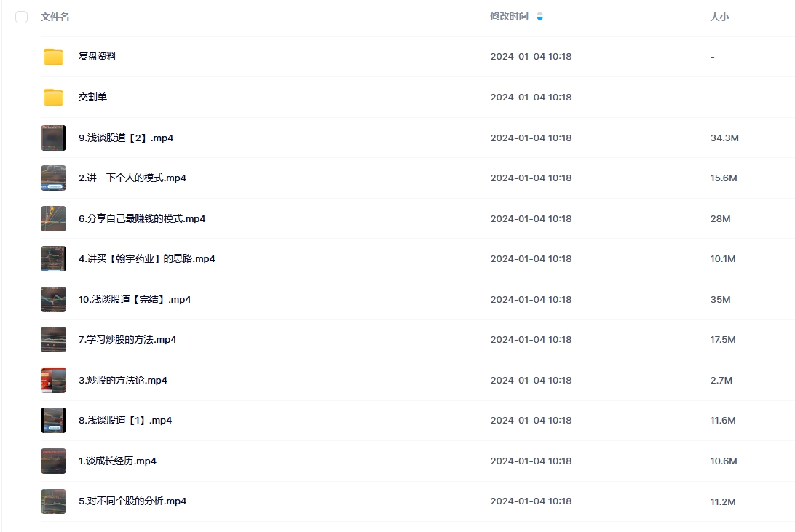
Task: Sort by the 大小 column header
Action: click(x=719, y=17)
